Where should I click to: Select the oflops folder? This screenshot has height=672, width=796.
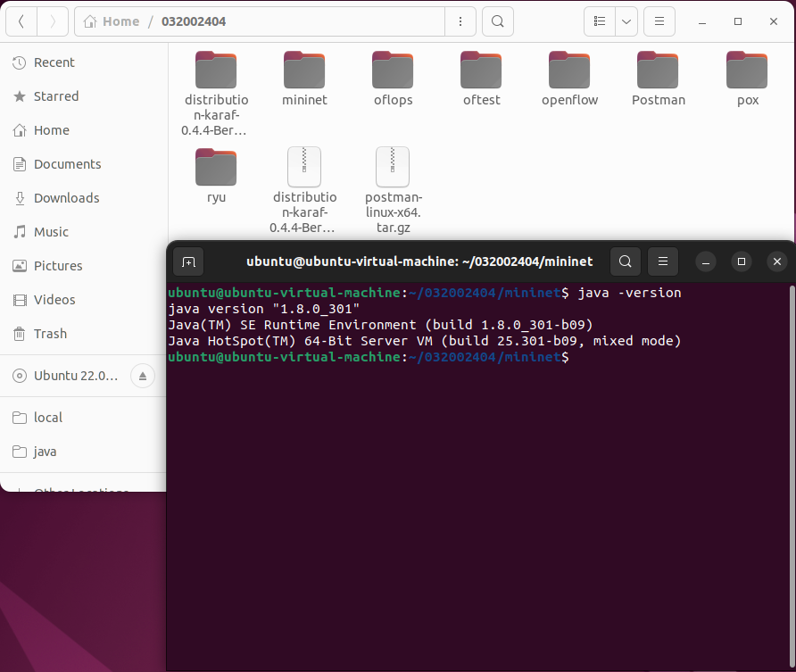tap(393, 79)
